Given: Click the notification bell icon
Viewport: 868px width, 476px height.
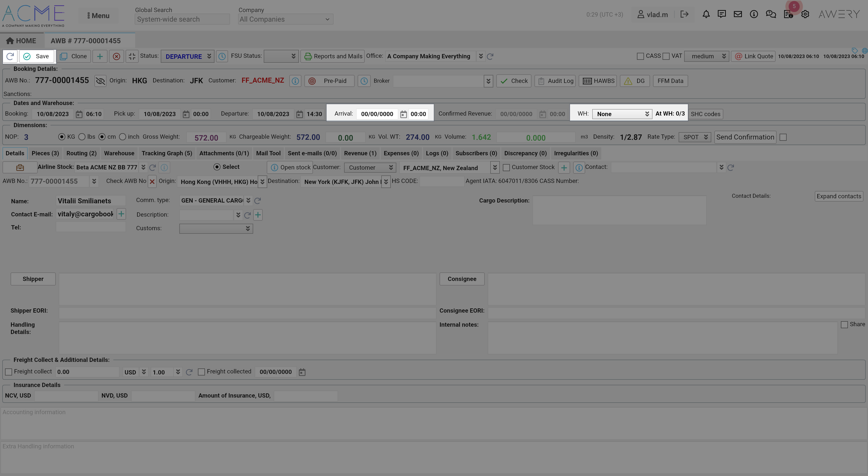Looking at the screenshot, I should coord(706,14).
